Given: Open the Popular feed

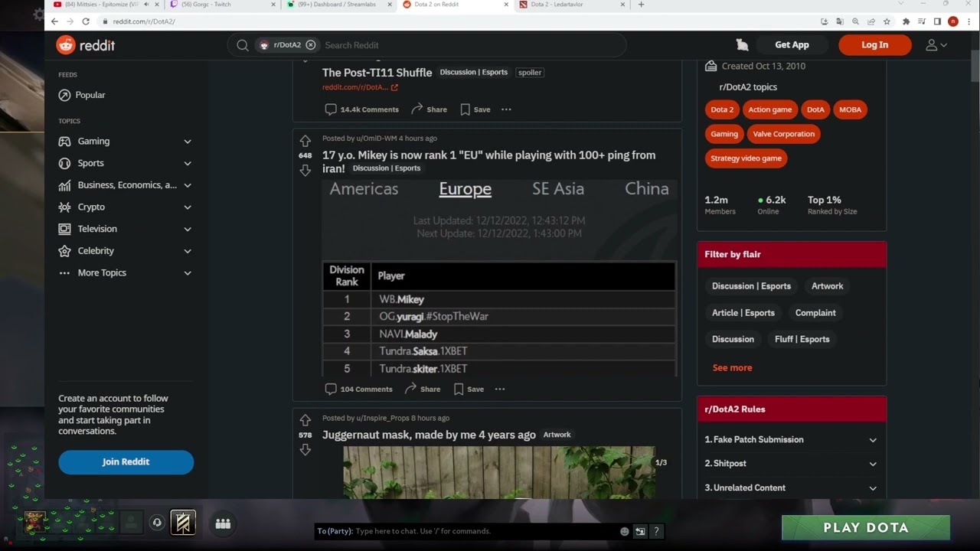Looking at the screenshot, I should pos(90,95).
